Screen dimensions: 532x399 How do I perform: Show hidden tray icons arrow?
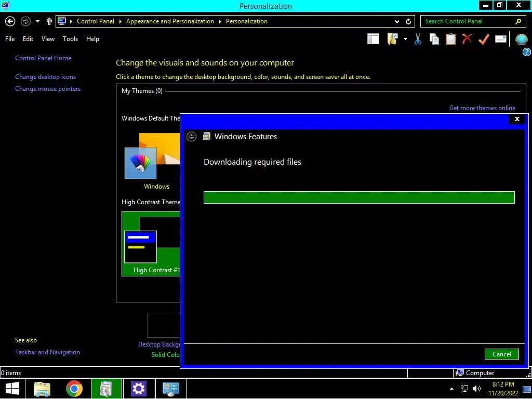click(451, 389)
